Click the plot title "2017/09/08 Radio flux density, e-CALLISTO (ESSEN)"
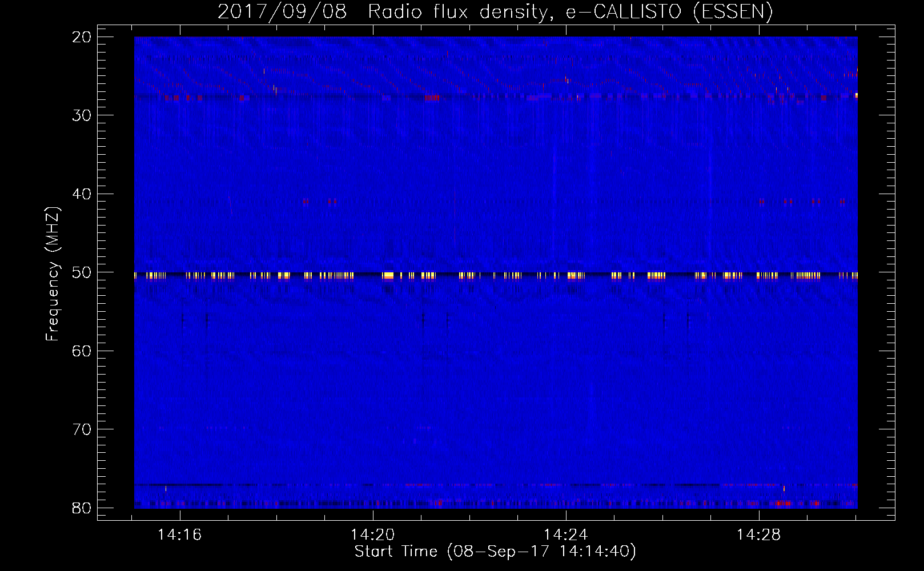The width and height of the screenshot is (924, 571). pos(495,11)
